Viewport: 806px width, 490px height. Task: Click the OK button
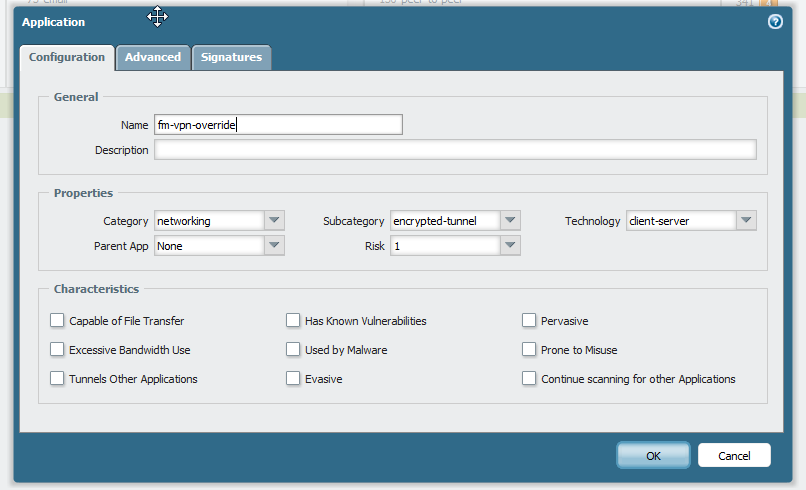pyautogui.click(x=653, y=456)
